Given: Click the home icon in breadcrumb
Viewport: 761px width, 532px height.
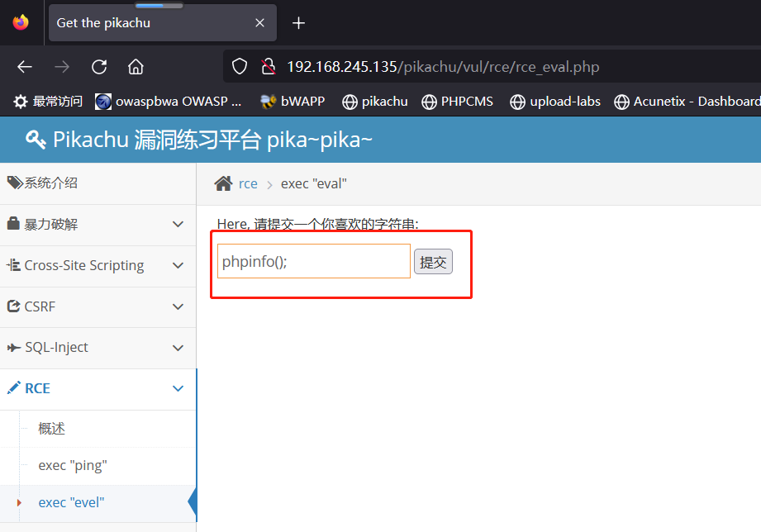Looking at the screenshot, I should [x=223, y=183].
